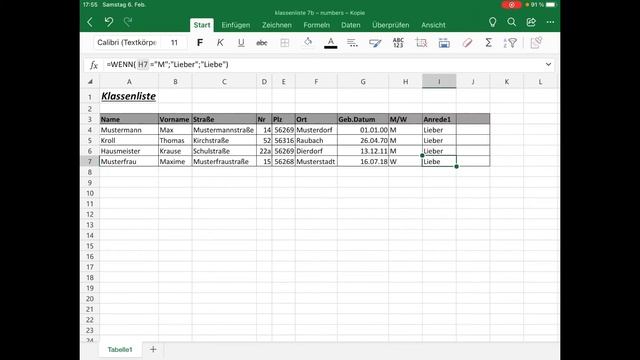Open the fill color bucket

[x=308, y=42]
